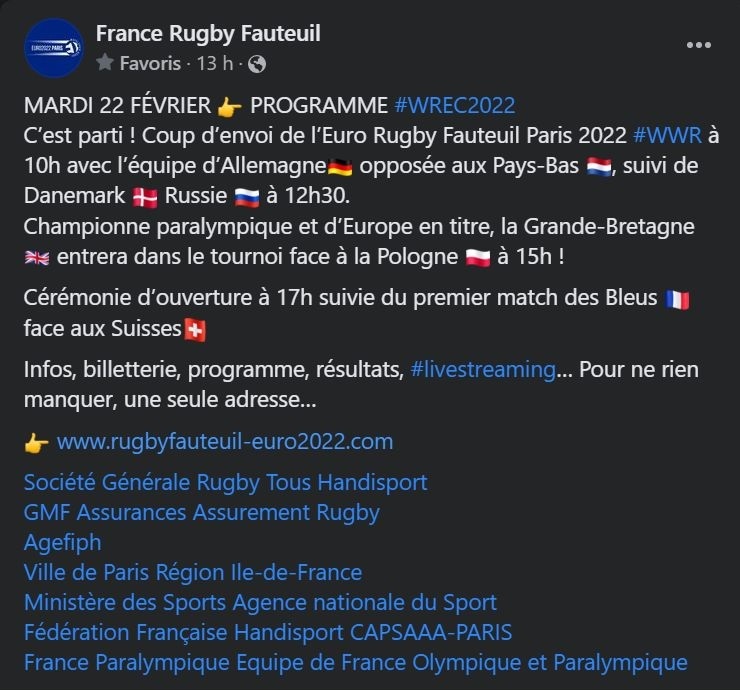The image size is (740, 690).
Task: Click the France Rugby Fauteuil profile picture
Action: 53,47
